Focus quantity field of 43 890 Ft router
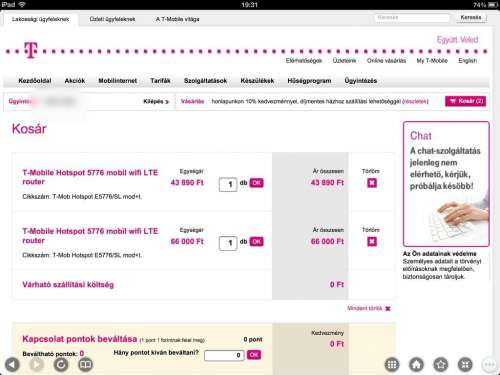Image resolution: width=500 pixels, height=375 pixels. [x=228, y=184]
